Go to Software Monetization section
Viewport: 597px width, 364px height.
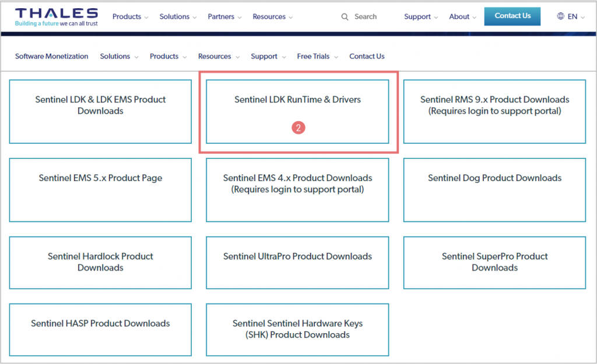pyautogui.click(x=52, y=56)
